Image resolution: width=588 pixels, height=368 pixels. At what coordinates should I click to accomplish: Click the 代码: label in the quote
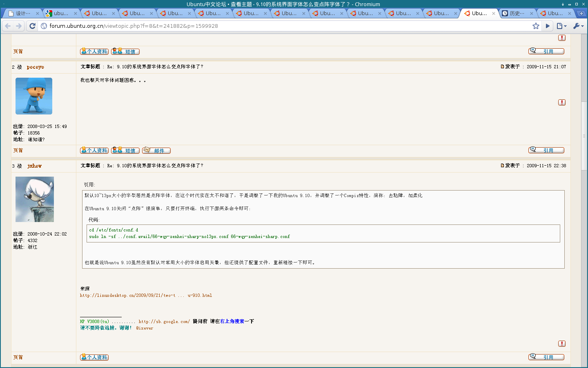(94, 220)
